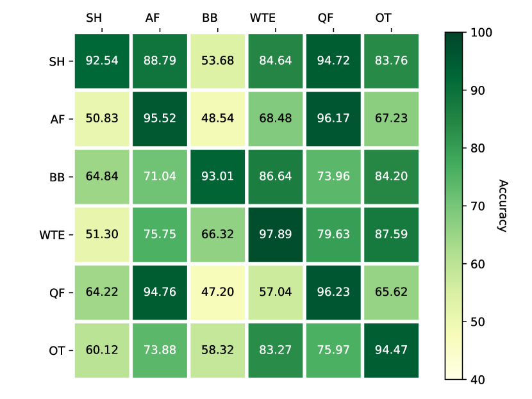This screenshot has height=399, width=532.
Task: Select the rotated Accuracy axis title
Action: pos(502,205)
